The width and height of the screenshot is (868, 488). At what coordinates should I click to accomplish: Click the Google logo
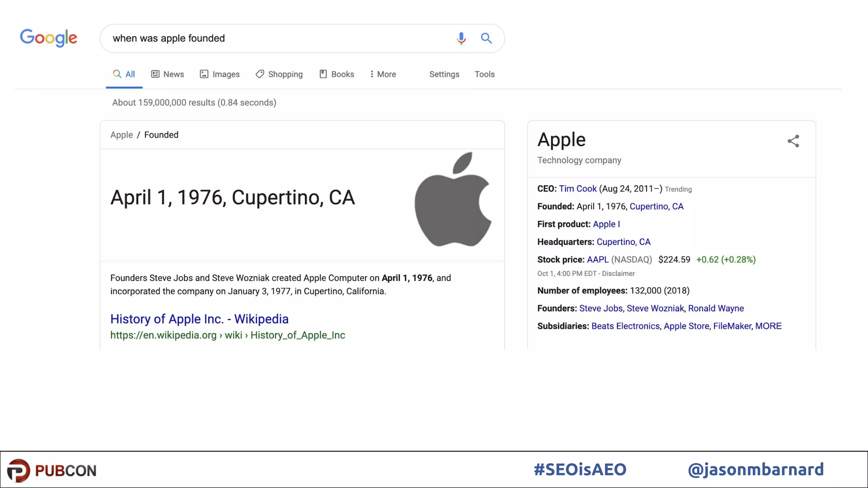coord(49,38)
